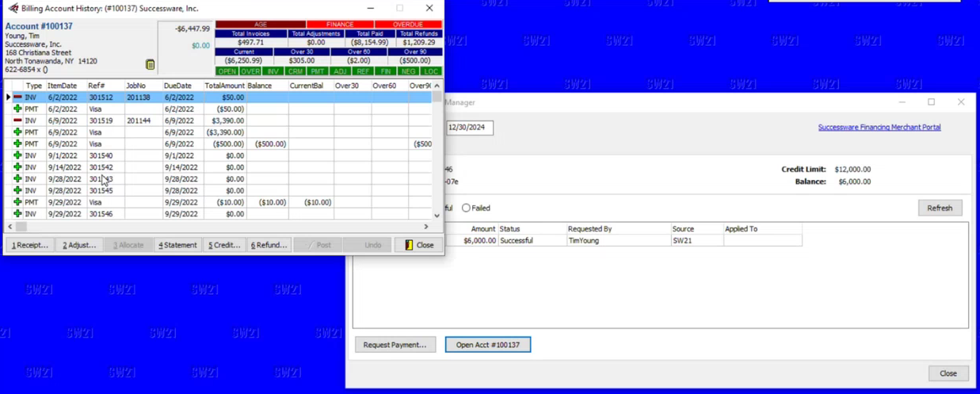
Task: Click the Successful status cell
Action: (531, 240)
